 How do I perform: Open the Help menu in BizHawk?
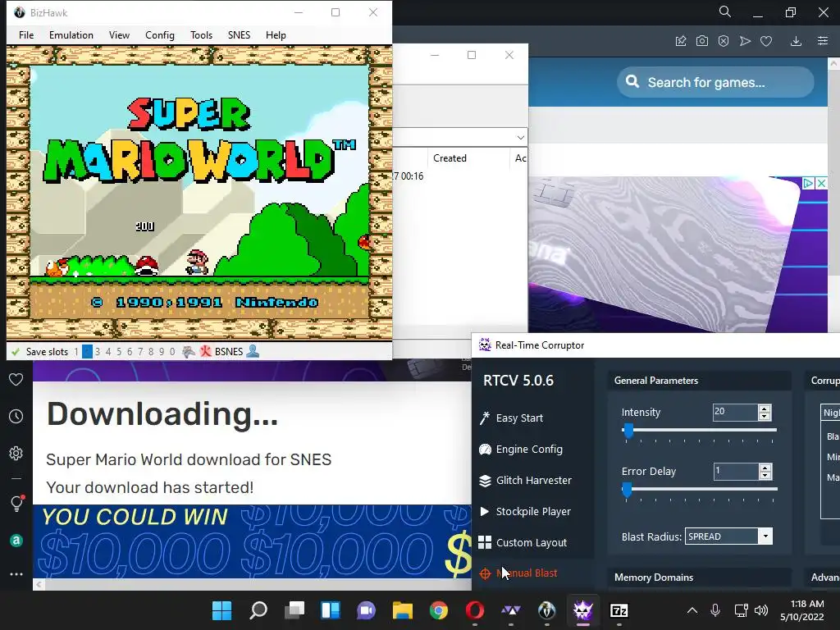tap(276, 34)
